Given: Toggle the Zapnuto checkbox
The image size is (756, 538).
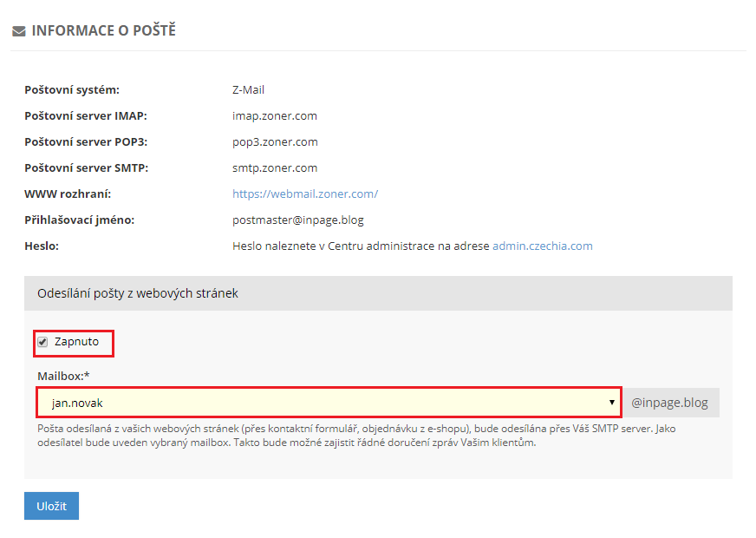Looking at the screenshot, I should click(x=42, y=342).
